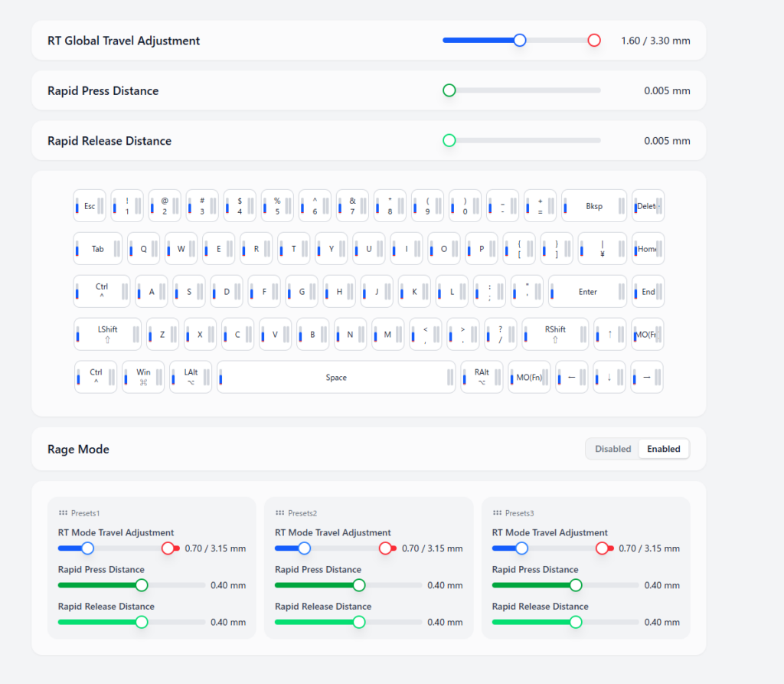Select the left arrow key
Image resolution: width=784 pixels, height=684 pixels.
click(x=571, y=378)
